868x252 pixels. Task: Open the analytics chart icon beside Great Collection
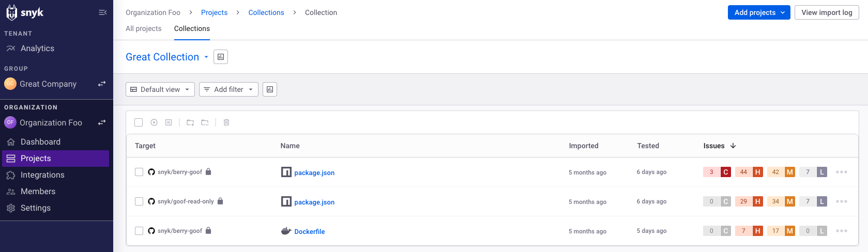[221, 57]
